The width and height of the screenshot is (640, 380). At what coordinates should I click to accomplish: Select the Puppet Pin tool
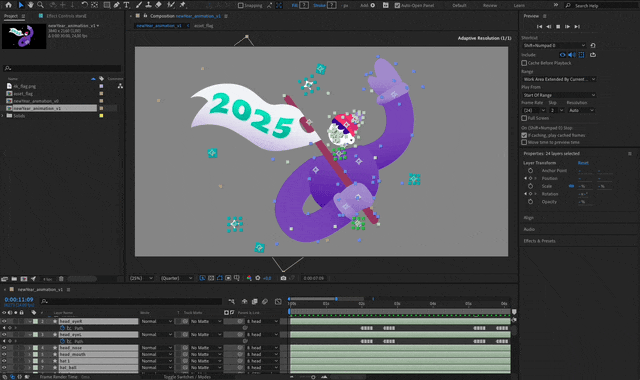pyautogui.click(x=182, y=5)
